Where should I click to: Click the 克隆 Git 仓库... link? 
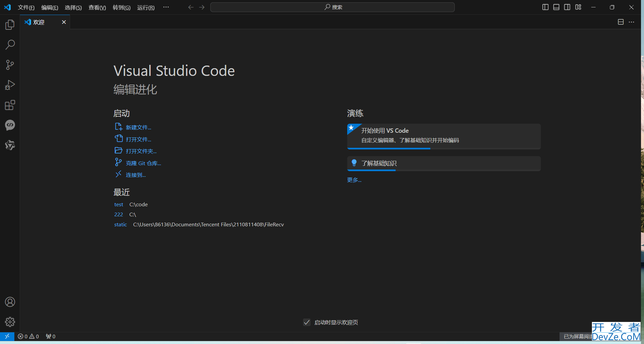pyautogui.click(x=143, y=163)
